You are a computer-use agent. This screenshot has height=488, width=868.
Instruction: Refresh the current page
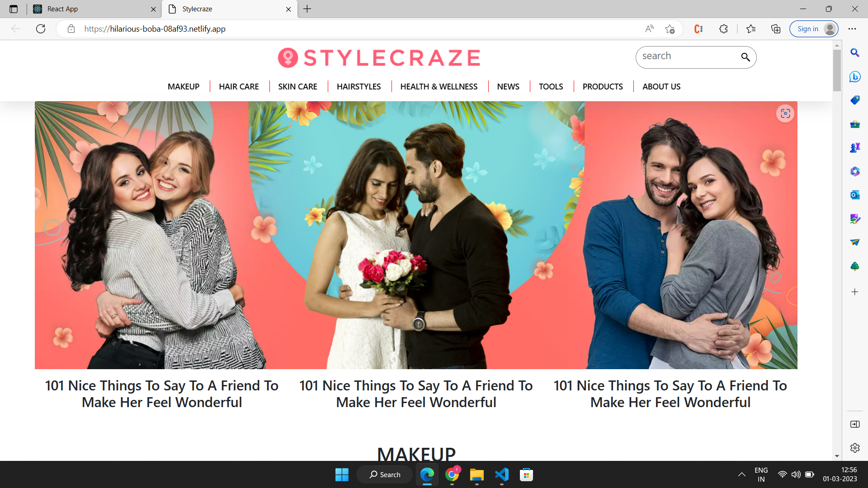(x=41, y=29)
